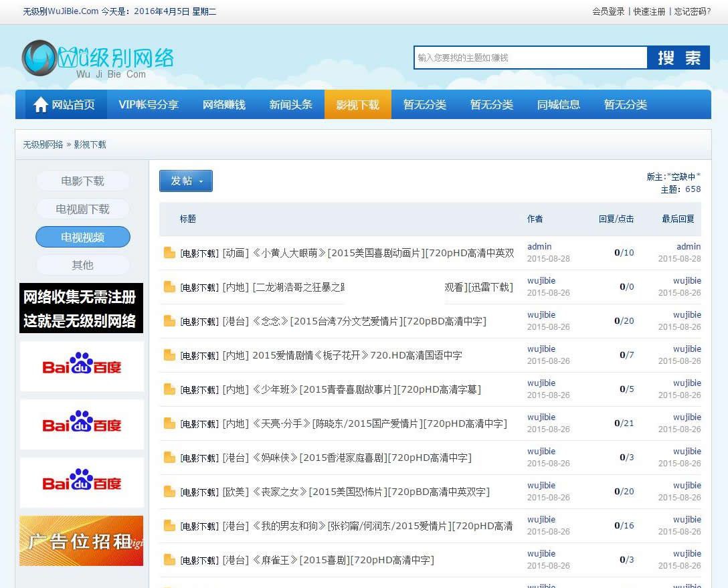Open 网络赚钱 navigation tab
Screen dimensions: 728x588
tap(223, 104)
